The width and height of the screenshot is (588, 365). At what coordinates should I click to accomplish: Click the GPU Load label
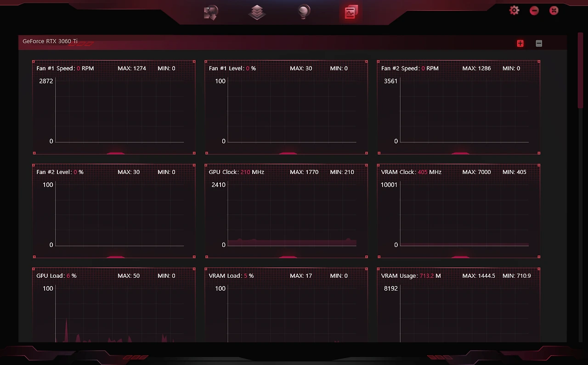[x=51, y=276]
